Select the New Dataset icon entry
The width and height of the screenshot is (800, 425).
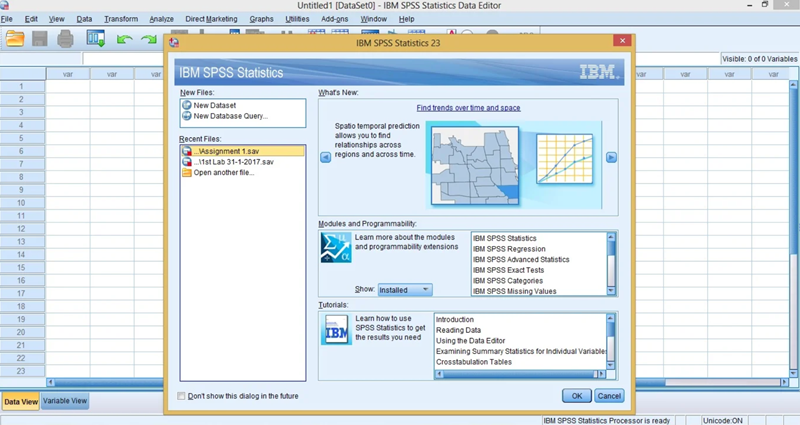coord(187,105)
